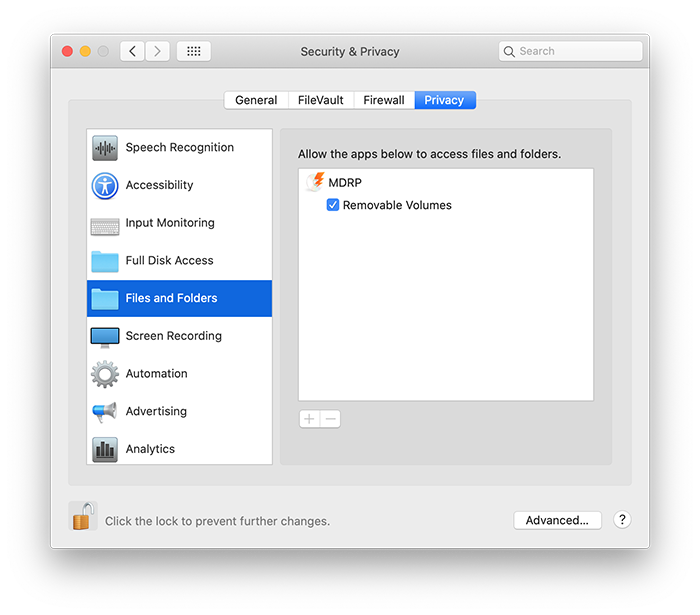The image size is (700, 615).
Task: Select the Advertising category label
Action: click(156, 411)
